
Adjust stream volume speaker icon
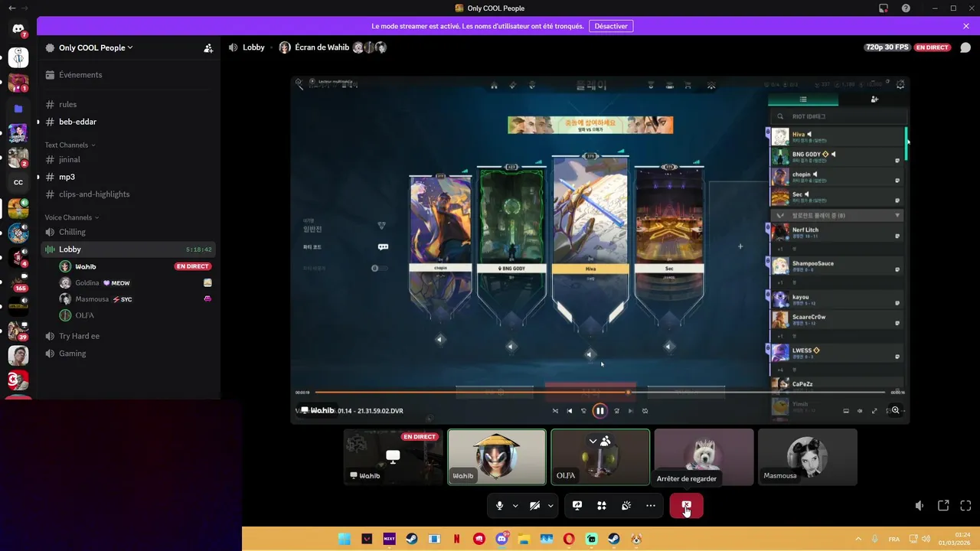(x=920, y=506)
